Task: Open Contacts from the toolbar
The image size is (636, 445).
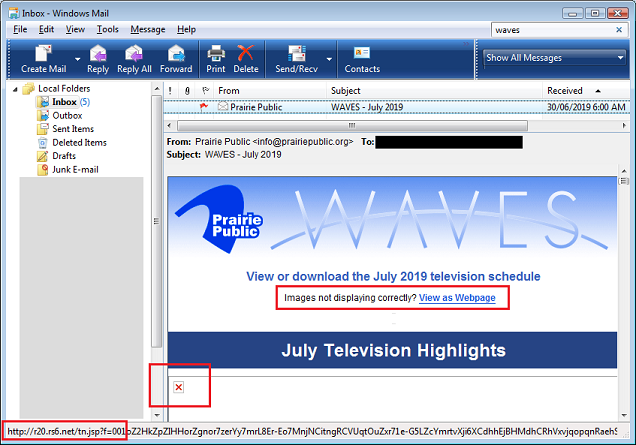Action: (362, 59)
